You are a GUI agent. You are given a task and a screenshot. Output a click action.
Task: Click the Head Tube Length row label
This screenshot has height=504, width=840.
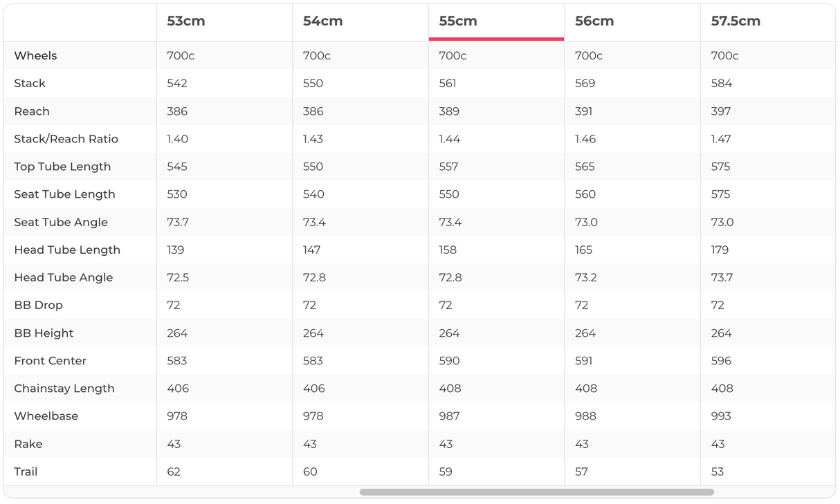67,250
